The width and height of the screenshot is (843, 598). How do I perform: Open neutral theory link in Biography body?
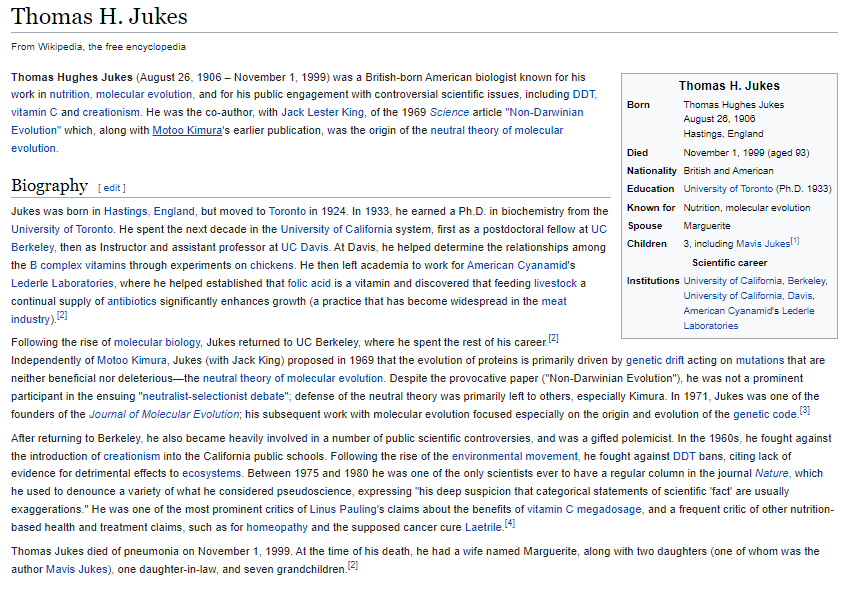click(293, 379)
